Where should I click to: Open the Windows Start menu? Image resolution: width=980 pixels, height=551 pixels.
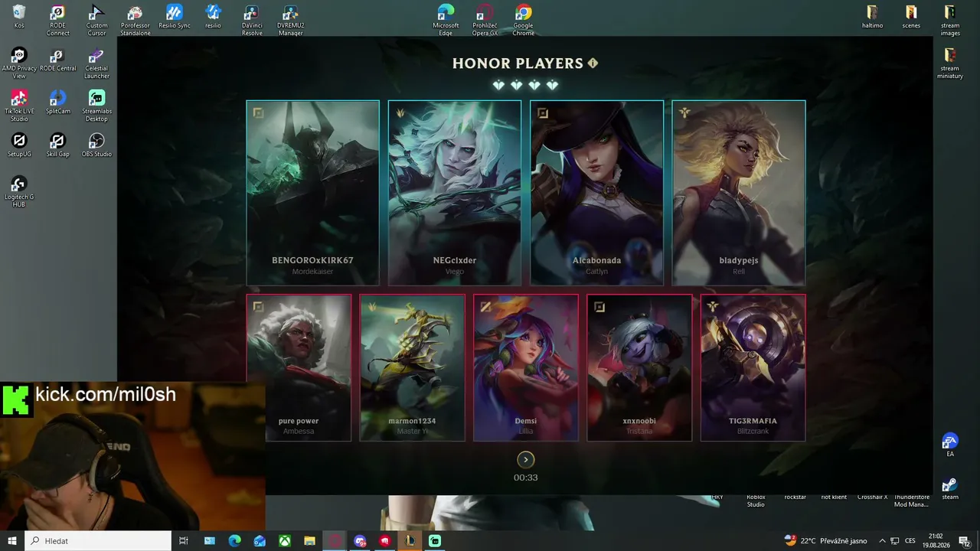pos(11,541)
